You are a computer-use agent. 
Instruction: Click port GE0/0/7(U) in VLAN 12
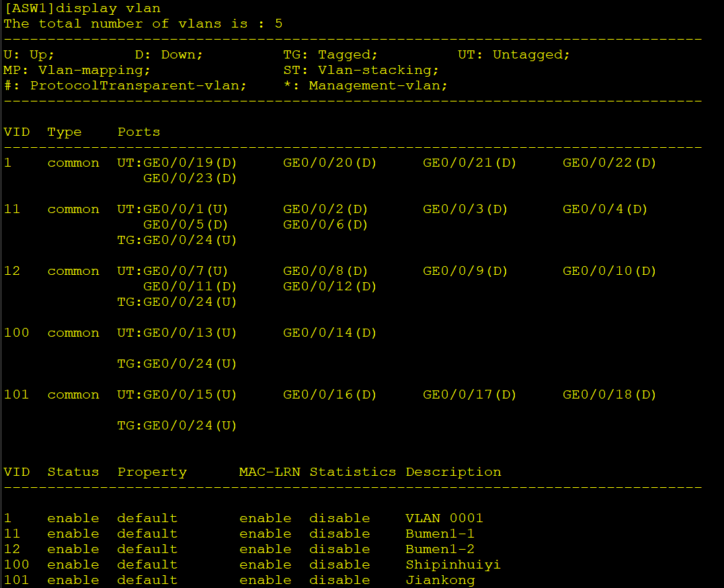(x=186, y=271)
